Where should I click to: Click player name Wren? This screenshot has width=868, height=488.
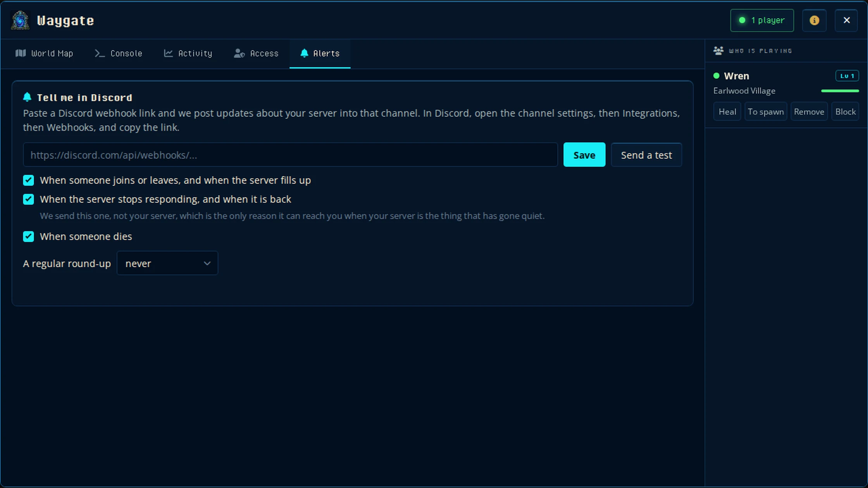pos(736,76)
